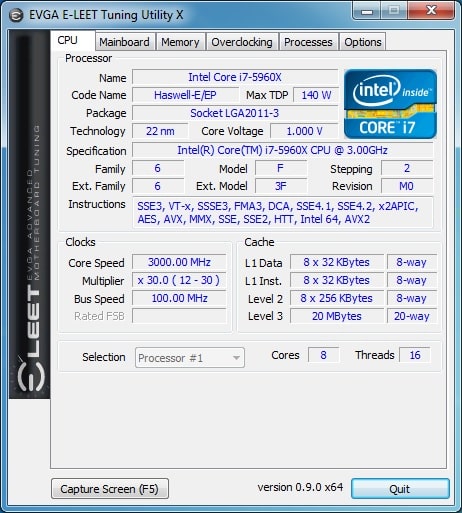
Task: Click the Ext. Family value 6
Action: (158, 186)
